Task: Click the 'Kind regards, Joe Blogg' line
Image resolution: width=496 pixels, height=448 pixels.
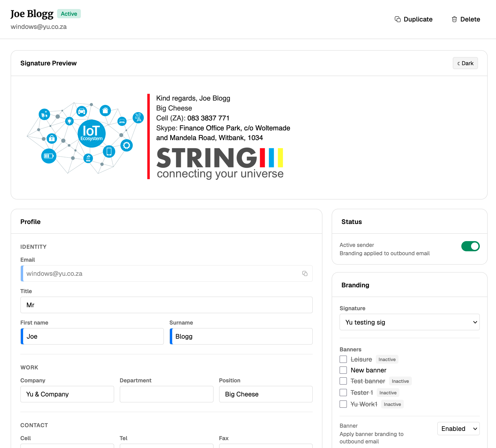Action: coord(193,98)
